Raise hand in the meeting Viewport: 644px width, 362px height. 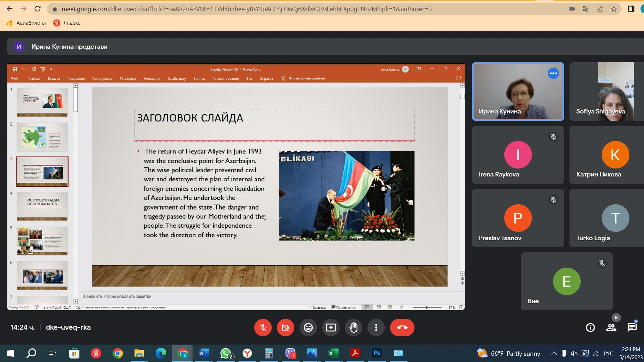pos(354,328)
